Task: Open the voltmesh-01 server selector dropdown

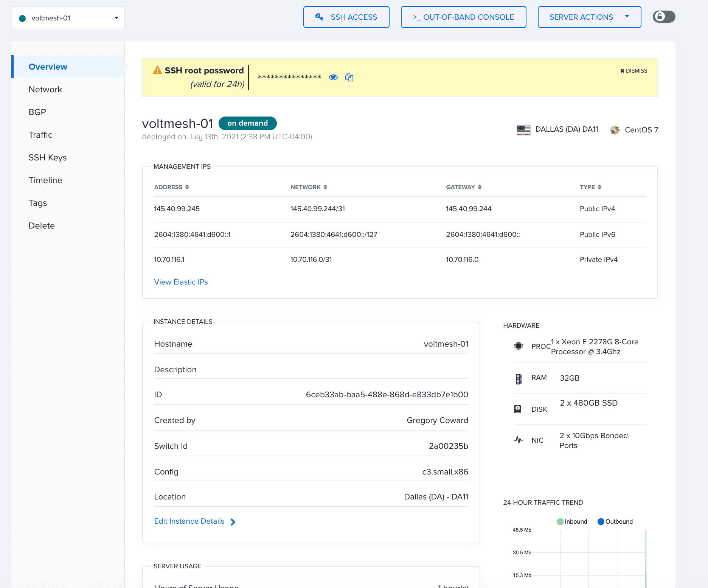Action: pos(68,18)
